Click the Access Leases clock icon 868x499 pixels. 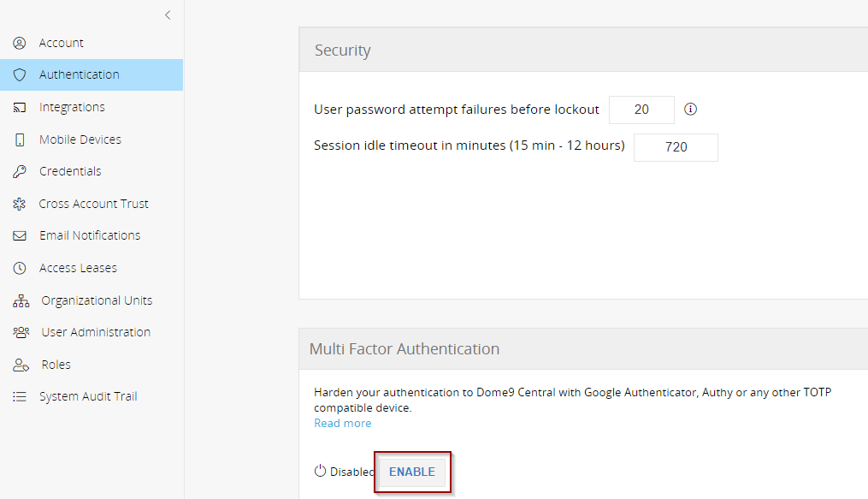[20, 268]
